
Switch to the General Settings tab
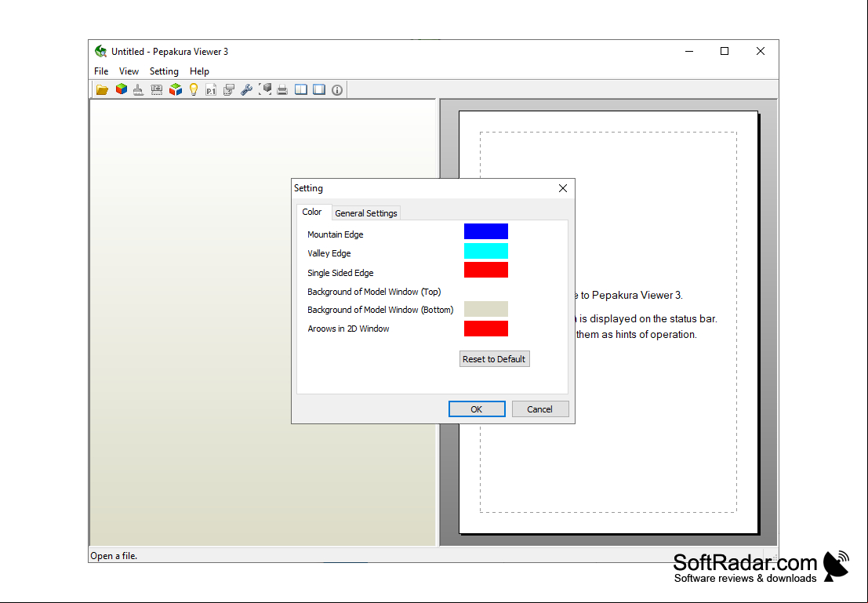[x=366, y=213]
